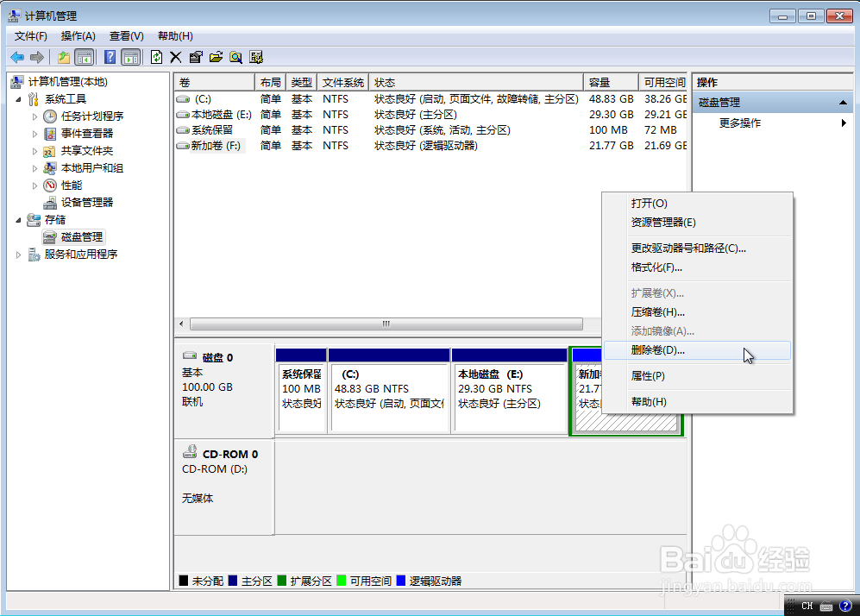
Task: Toggle Show/Hide Action Pane toolbar button
Action: tap(130, 57)
